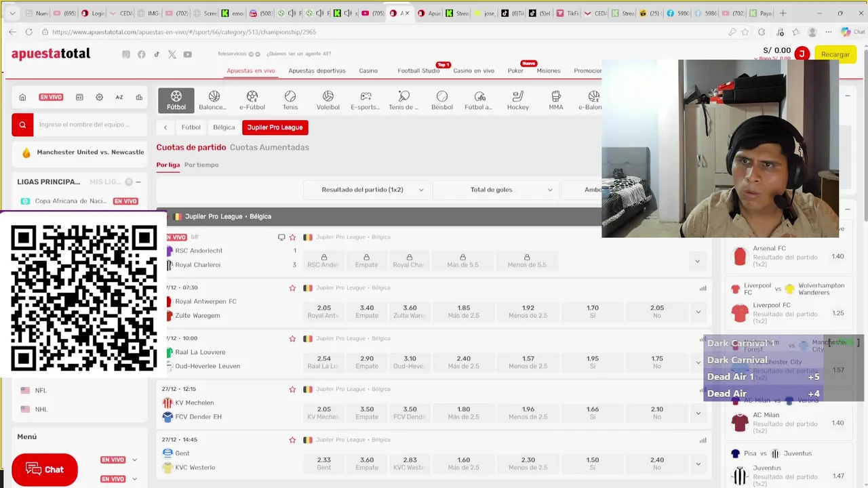The width and height of the screenshot is (868, 488).
Task: Open the red Chat button
Action: coord(45,470)
